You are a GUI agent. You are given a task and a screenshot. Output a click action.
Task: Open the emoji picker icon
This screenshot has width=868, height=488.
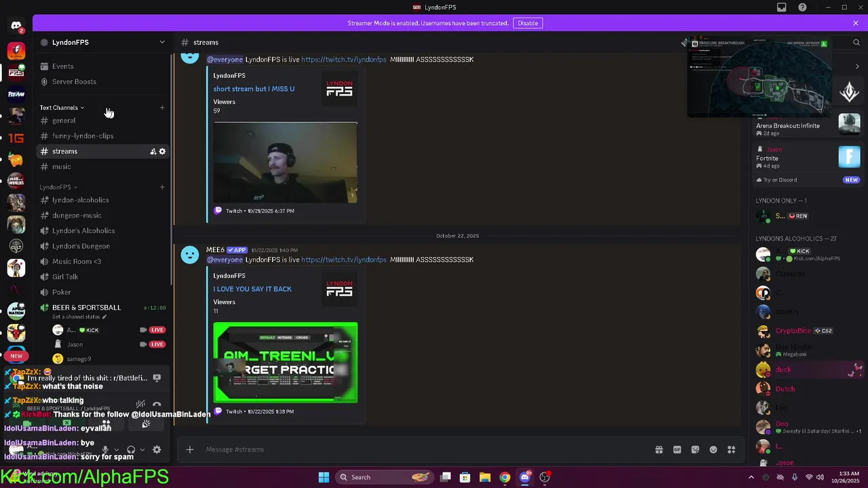coord(713,449)
